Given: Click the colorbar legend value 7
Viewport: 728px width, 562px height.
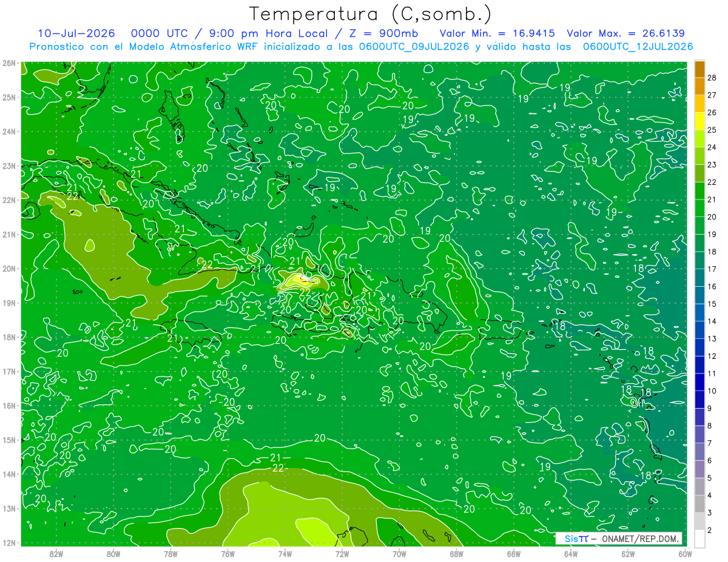Looking at the screenshot, I should tap(710, 443).
